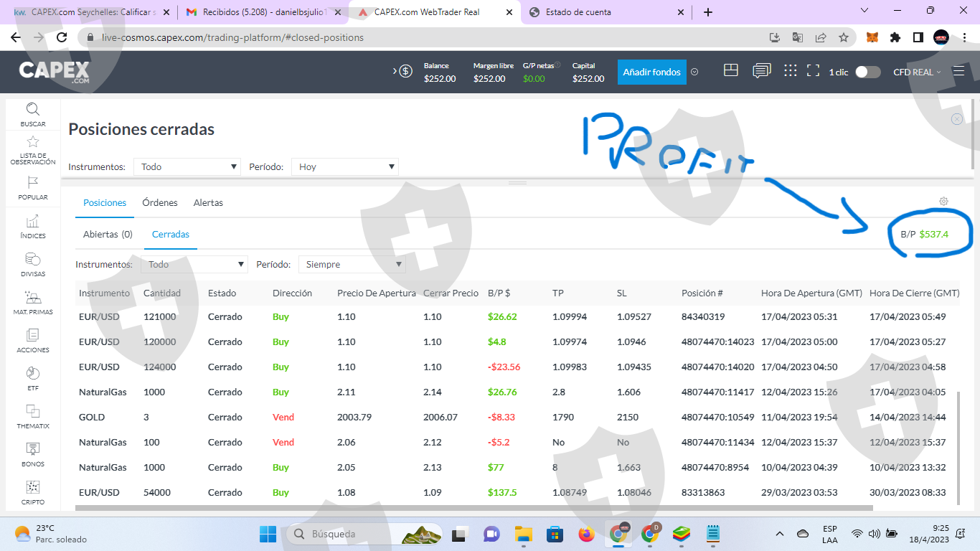980x551 pixels.
Task: Switch to the Abiertas (0) tab
Action: pos(108,235)
